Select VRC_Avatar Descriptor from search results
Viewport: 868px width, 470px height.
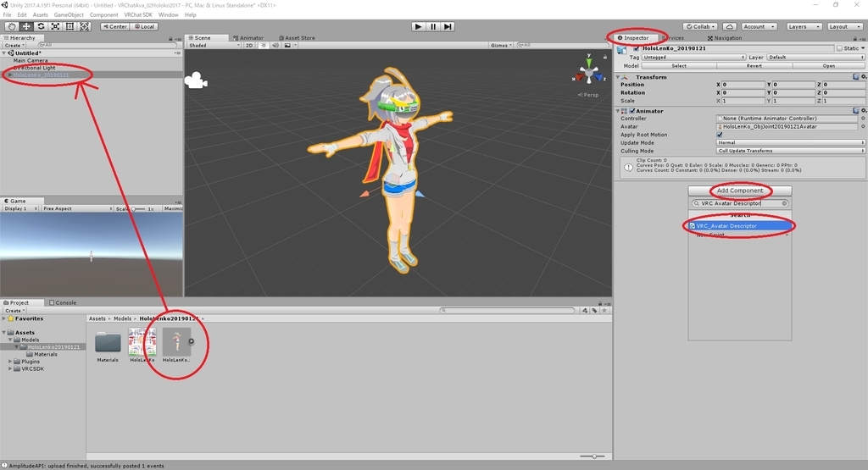pyautogui.click(x=739, y=226)
